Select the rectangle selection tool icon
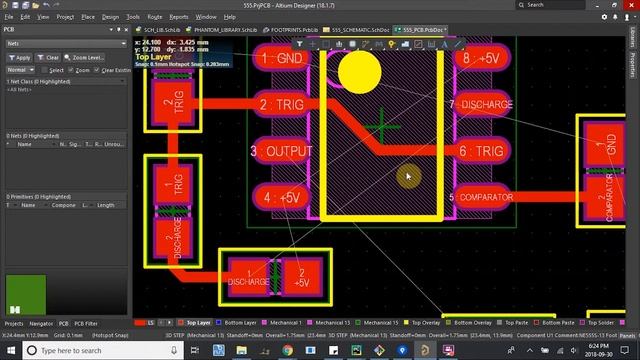This screenshot has height=360, width=640. [326, 44]
